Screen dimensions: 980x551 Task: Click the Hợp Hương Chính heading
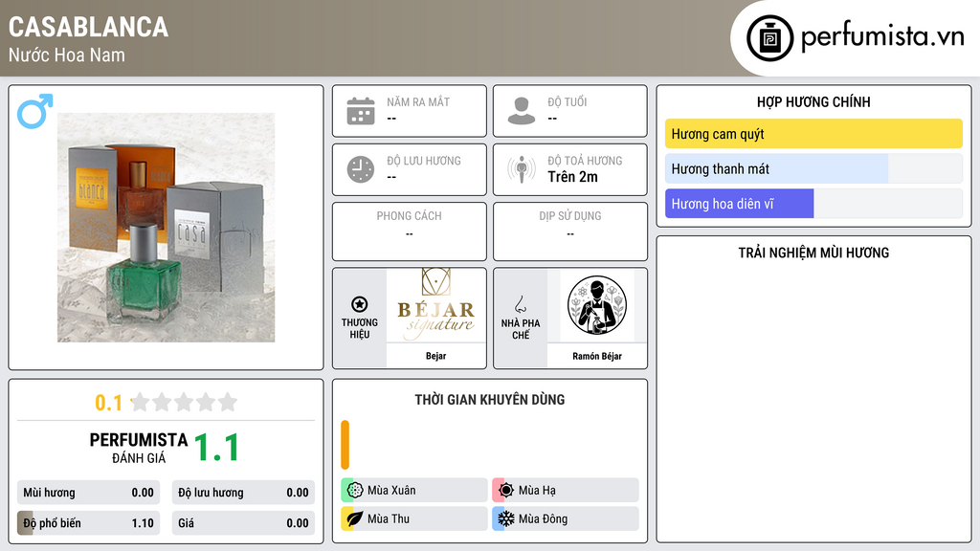click(813, 101)
